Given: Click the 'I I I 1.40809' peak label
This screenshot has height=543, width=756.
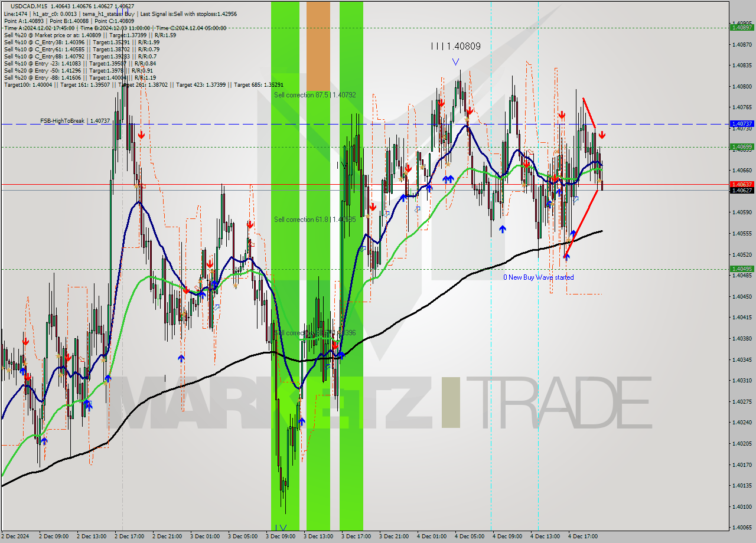Looking at the screenshot, I should (x=455, y=45).
